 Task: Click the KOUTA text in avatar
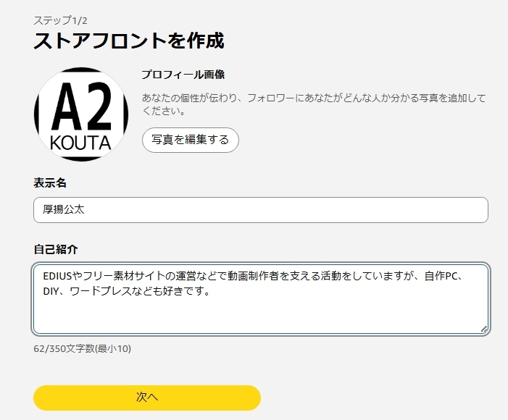80,143
